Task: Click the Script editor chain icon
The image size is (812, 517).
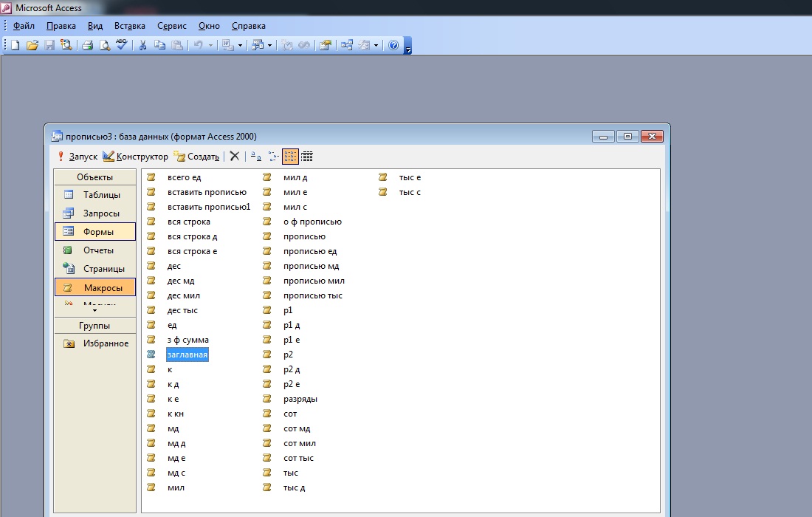Action: point(304,46)
